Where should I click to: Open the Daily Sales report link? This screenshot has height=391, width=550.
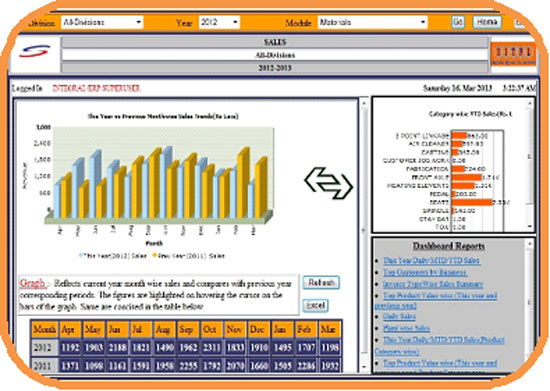(x=399, y=316)
